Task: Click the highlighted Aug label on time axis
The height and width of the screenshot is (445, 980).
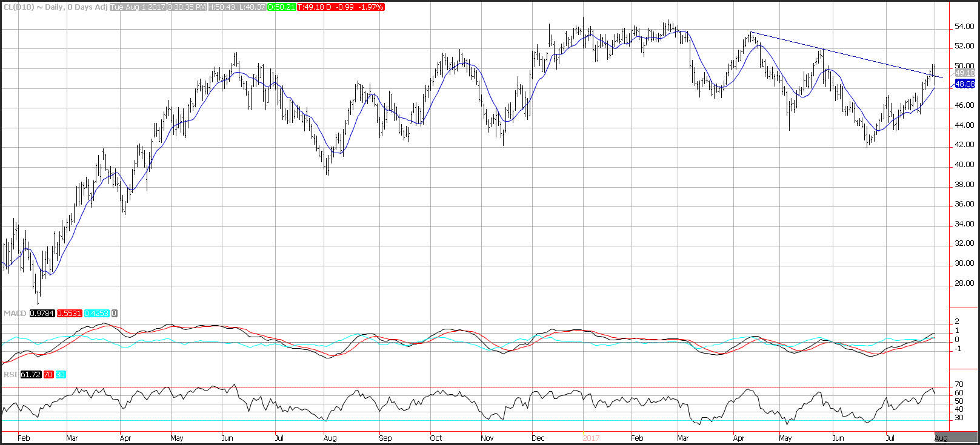Action: [x=941, y=437]
